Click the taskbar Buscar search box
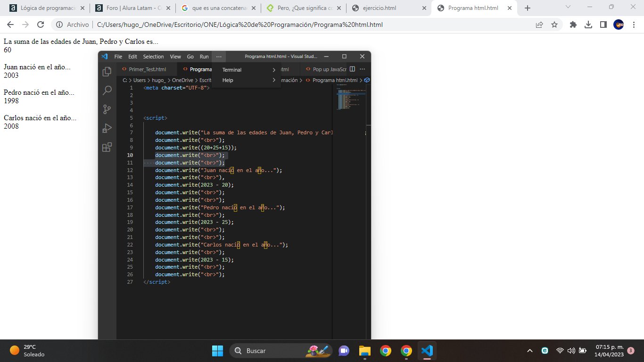644x362 pixels. click(x=281, y=351)
